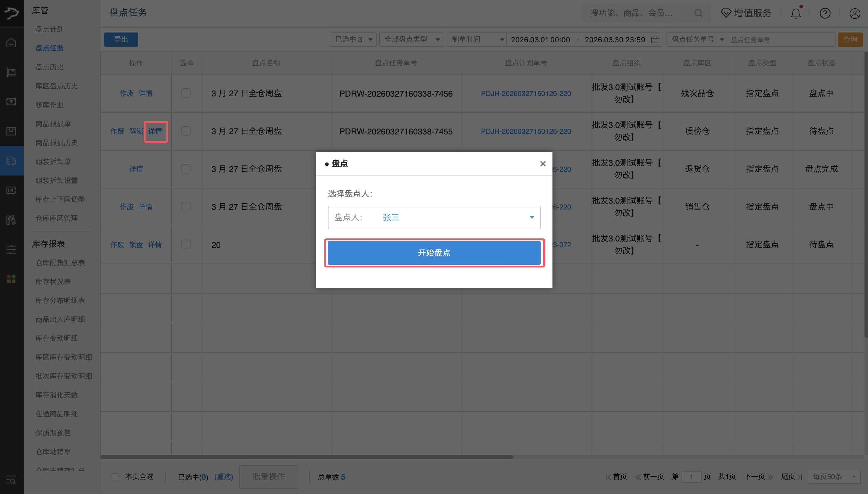
Task: Click the delivery truck icon in sidebar
Action: pyautogui.click(x=11, y=161)
